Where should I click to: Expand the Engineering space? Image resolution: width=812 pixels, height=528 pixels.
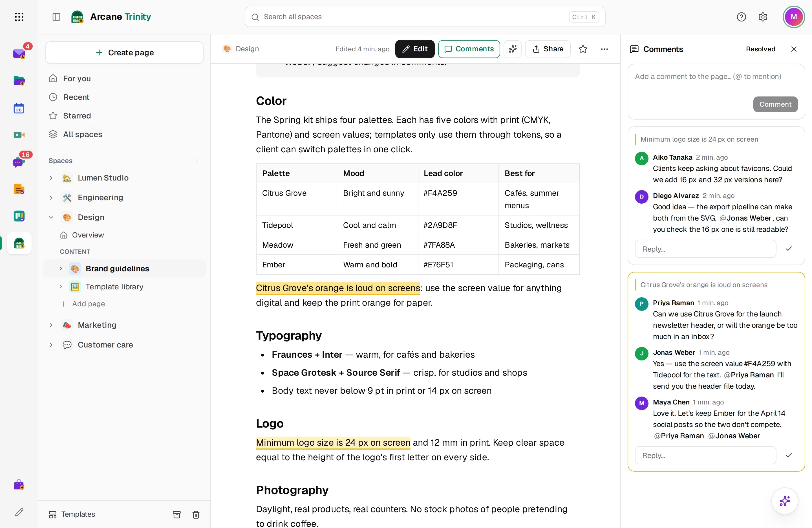click(51, 198)
